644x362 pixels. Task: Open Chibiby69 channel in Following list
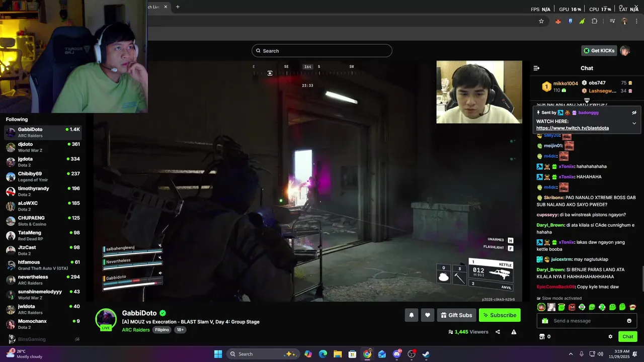(x=43, y=176)
